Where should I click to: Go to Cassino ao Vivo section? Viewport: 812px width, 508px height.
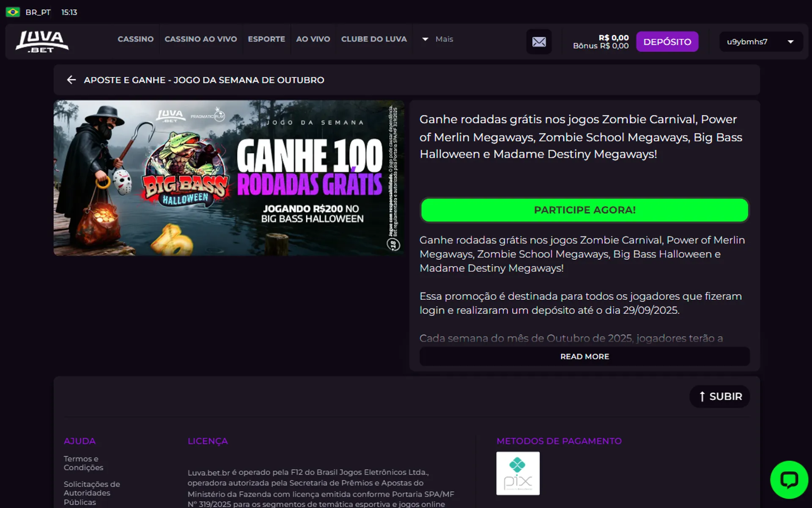tap(200, 39)
